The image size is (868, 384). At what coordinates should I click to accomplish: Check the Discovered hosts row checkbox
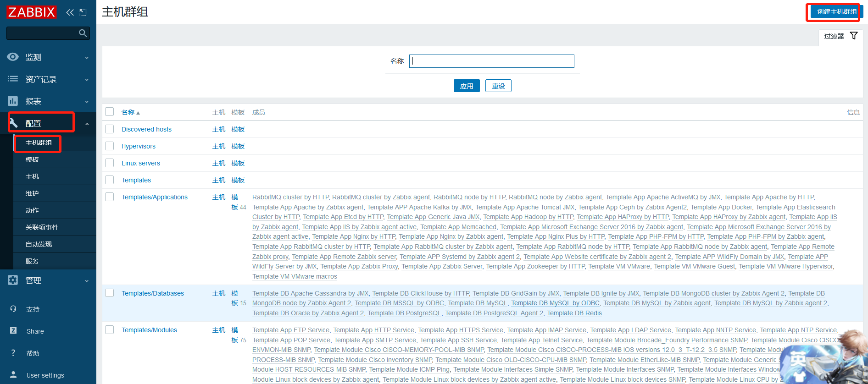point(109,129)
